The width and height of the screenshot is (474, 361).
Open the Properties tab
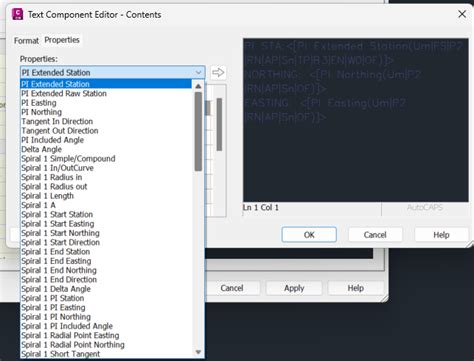coord(62,40)
